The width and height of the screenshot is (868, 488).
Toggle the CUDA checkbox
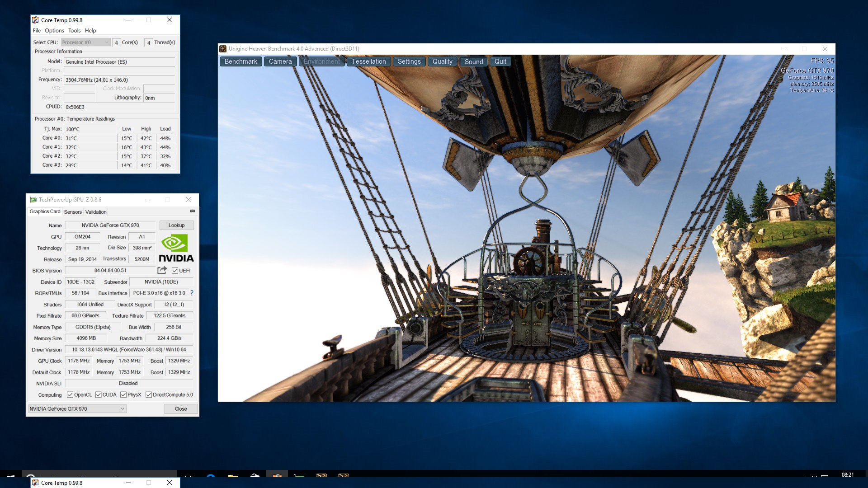[x=98, y=394]
